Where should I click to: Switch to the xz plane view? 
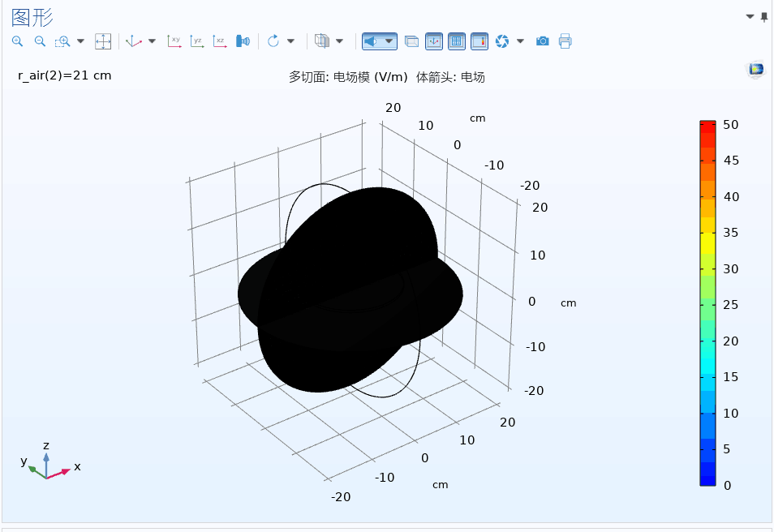click(220, 41)
